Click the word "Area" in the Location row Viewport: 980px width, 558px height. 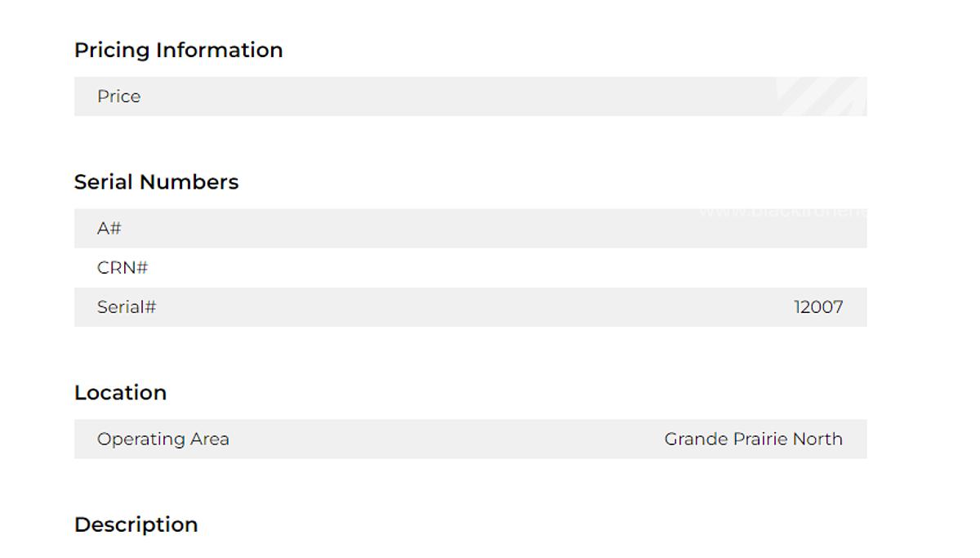coord(210,439)
